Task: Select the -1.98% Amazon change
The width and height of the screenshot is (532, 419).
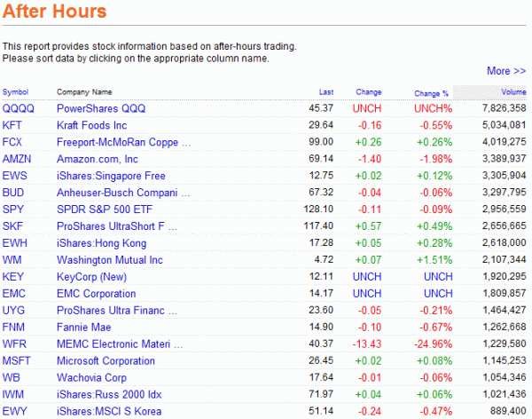Action: pos(436,159)
